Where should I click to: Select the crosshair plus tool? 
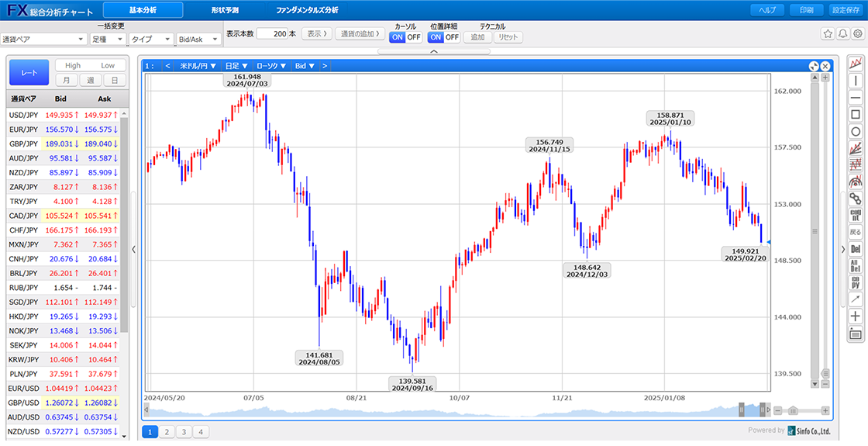point(856,316)
